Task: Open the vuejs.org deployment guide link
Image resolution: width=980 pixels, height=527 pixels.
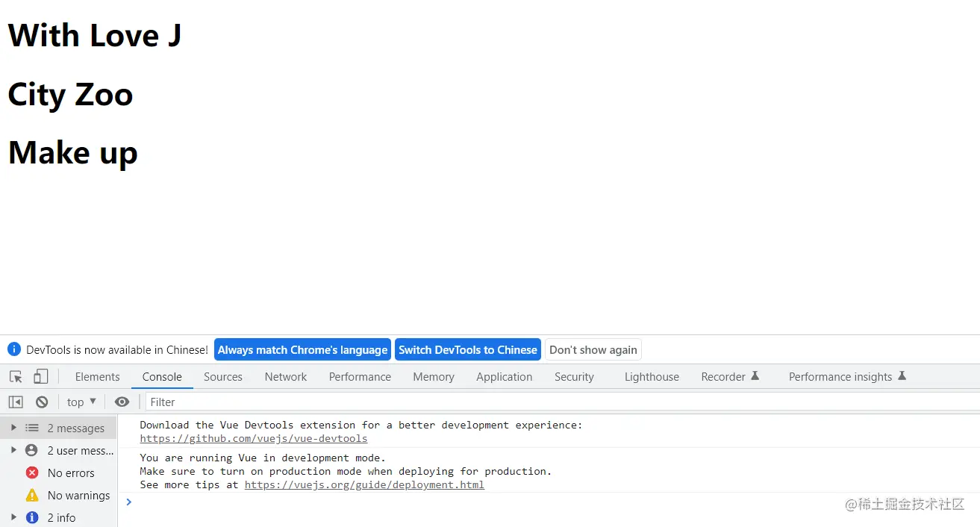Action: (364, 484)
